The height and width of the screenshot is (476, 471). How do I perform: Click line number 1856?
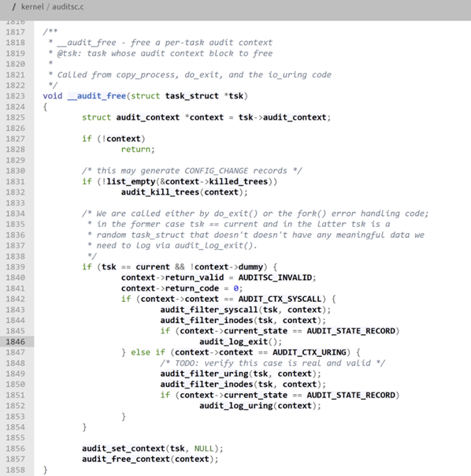[15, 448]
